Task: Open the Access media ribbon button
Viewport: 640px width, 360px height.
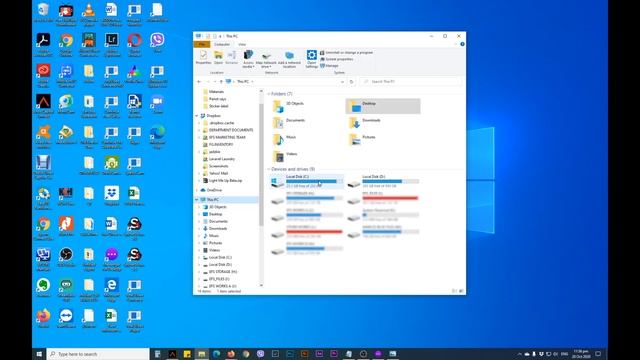Action: coord(248,59)
